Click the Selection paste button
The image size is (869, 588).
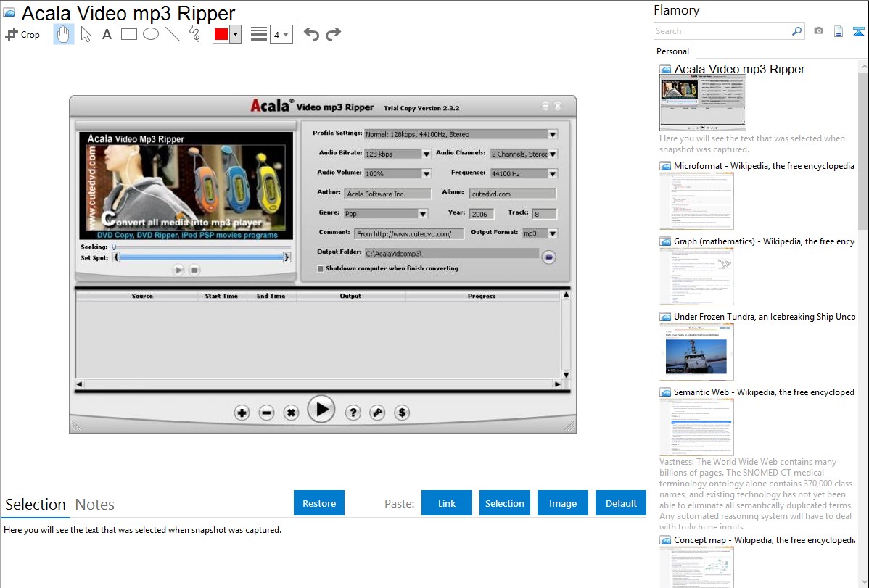[504, 503]
